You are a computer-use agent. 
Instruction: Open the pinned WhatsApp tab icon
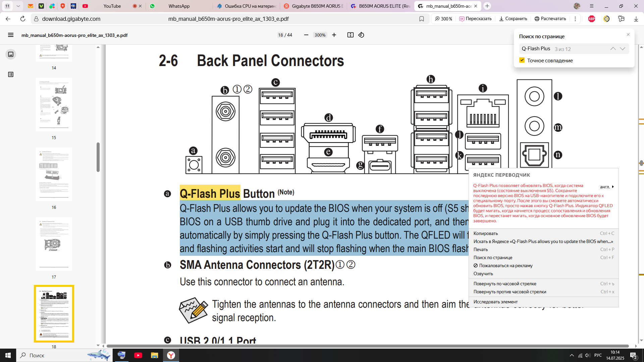pyautogui.click(x=152, y=6)
